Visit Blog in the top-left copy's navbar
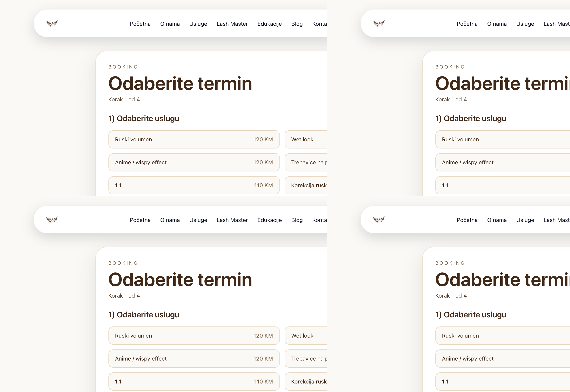Image resolution: width=570 pixels, height=392 pixels. [297, 24]
